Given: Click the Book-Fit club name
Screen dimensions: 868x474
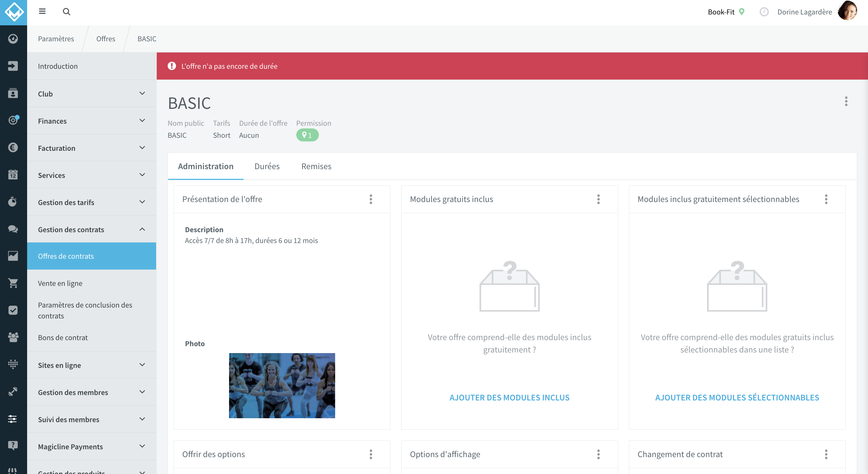Looking at the screenshot, I should pyautogui.click(x=721, y=12).
